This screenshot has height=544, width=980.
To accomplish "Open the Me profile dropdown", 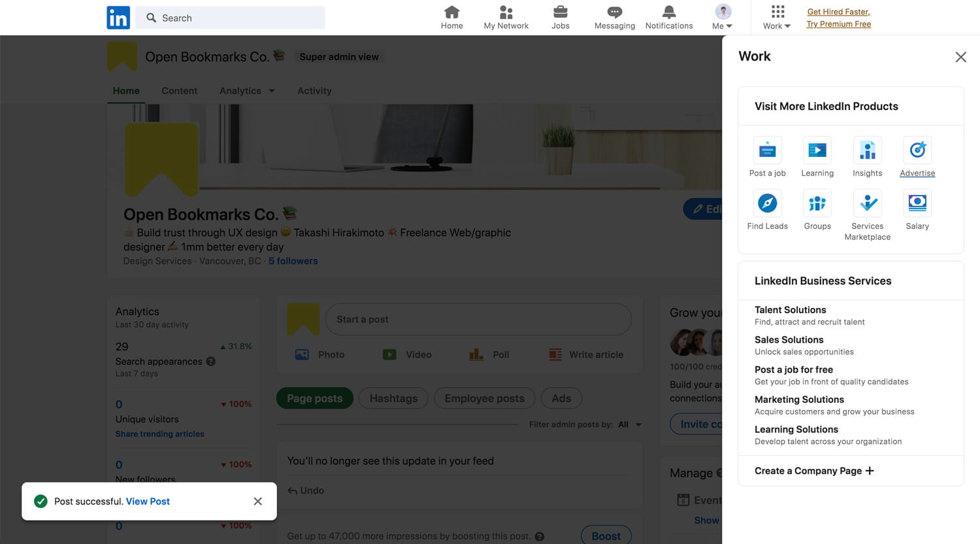I will coord(723,18).
